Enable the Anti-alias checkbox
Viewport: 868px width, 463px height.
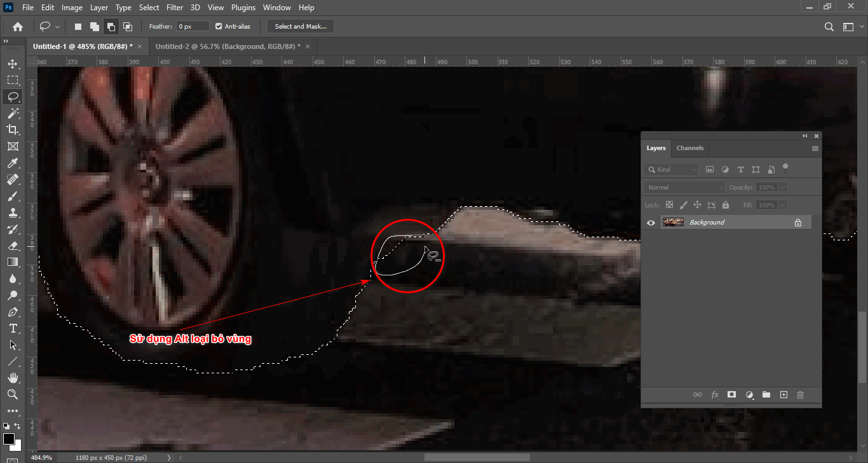[x=219, y=26]
